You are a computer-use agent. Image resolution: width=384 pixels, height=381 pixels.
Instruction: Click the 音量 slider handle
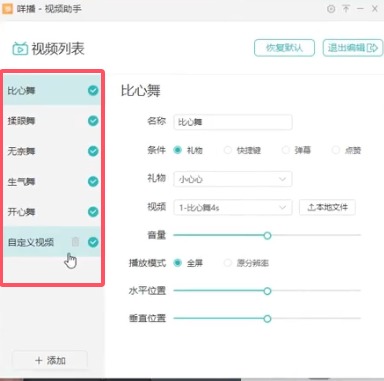(x=267, y=236)
